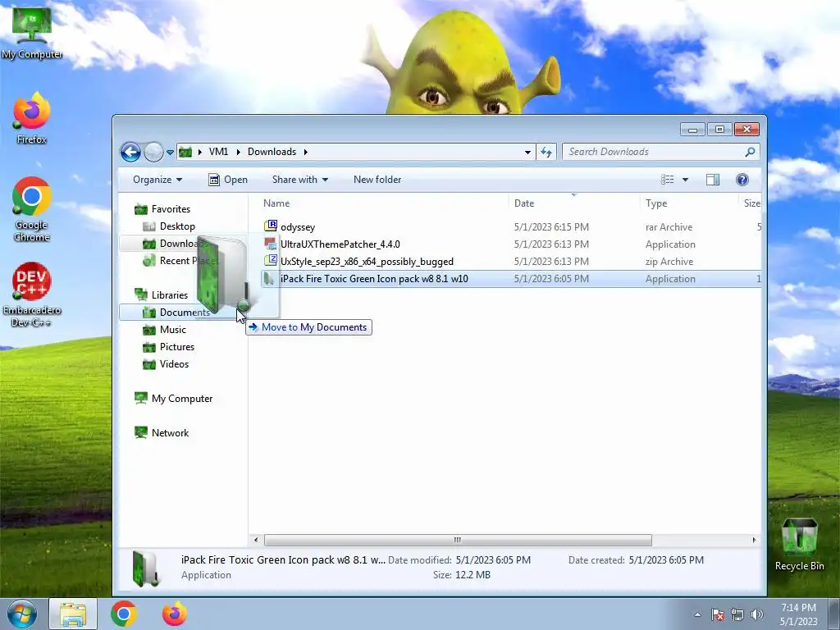Select the odyssey file name
This screenshot has width=840, height=630.
click(x=298, y=227)
